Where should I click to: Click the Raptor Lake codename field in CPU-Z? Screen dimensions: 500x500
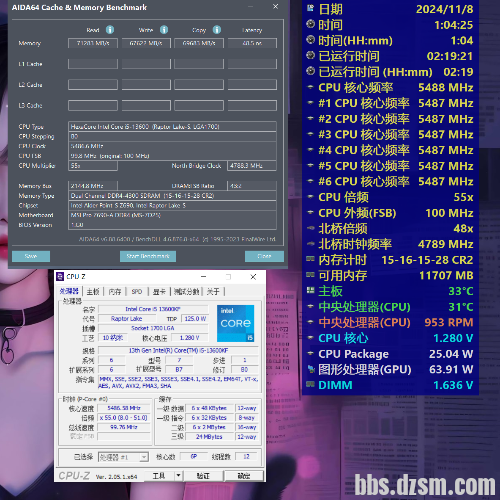(x=127, y=319)
